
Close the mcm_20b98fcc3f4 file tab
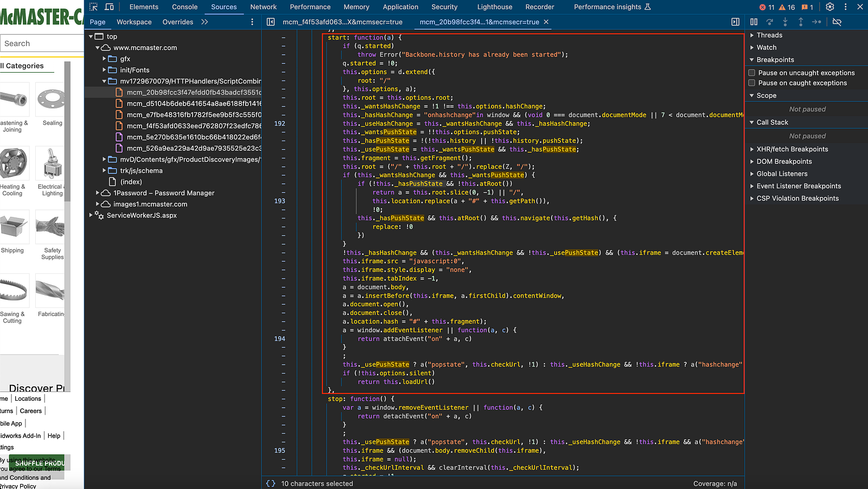coord(546,22)
